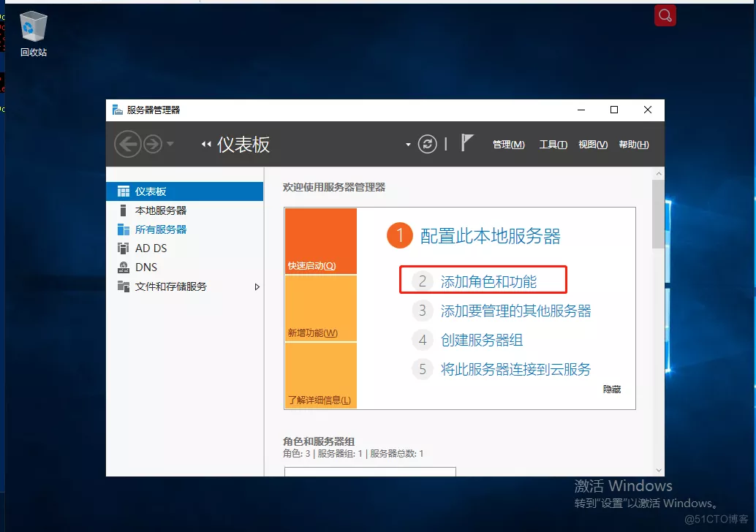756x532 pixels.
Task: Open the navigation history dropdown arrow
Action: (170, 144)
